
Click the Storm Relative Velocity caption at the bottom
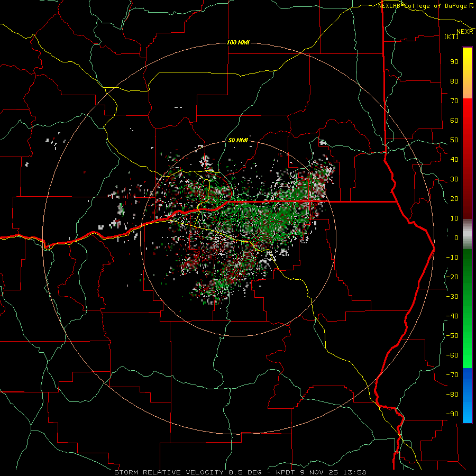click(x=240, y=472)
